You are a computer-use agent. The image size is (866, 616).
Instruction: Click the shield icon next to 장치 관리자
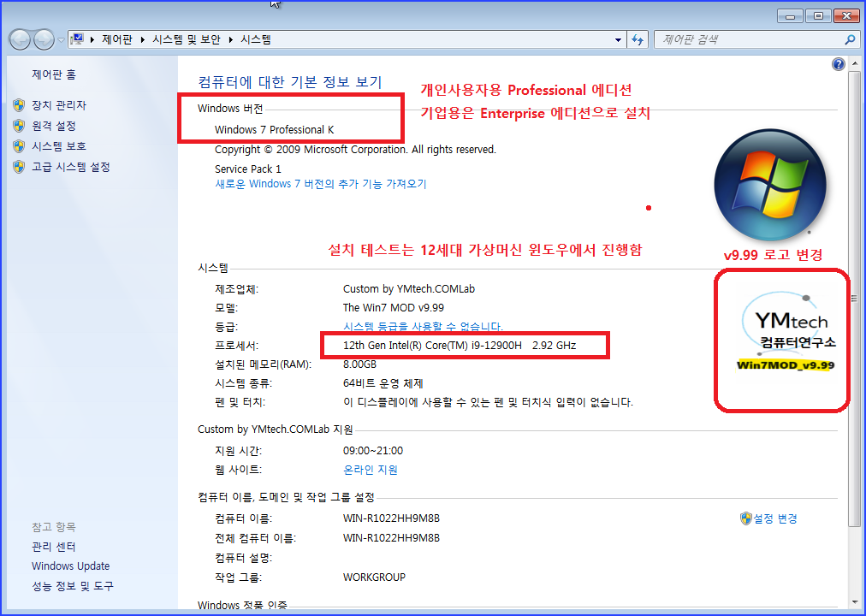click(19, 105)
